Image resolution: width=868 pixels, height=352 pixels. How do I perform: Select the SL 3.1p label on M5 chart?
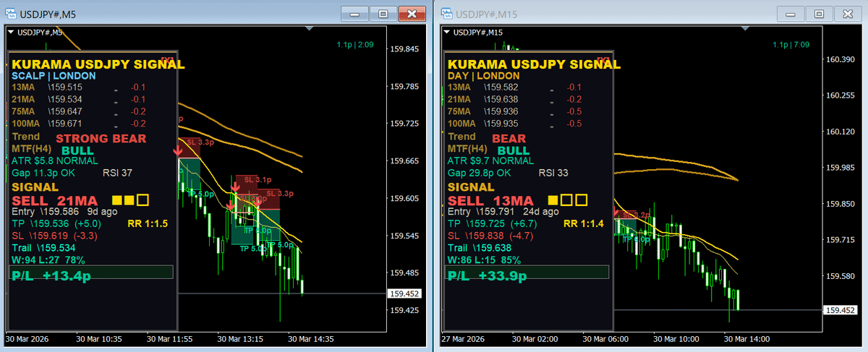[x=258, y=179]
